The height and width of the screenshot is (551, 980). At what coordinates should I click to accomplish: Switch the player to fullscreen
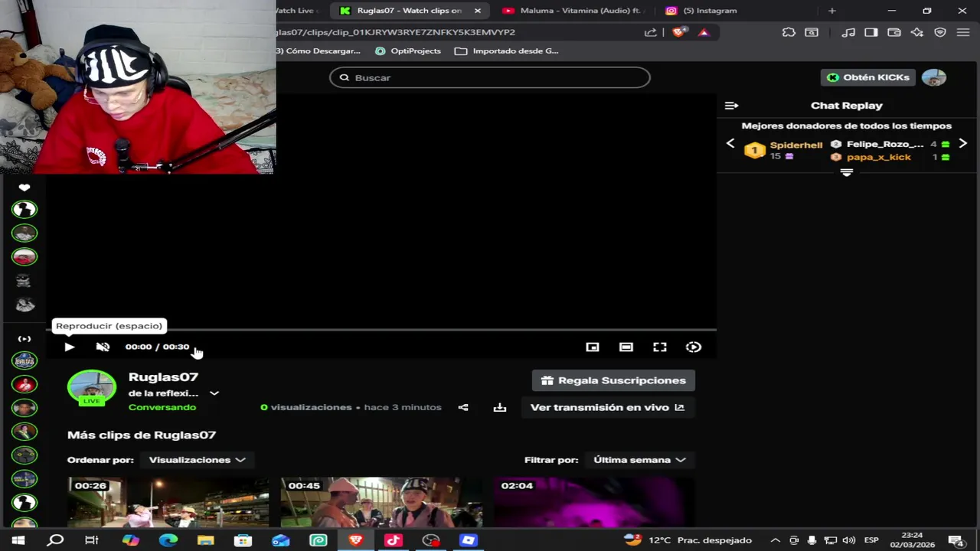tap(660, 347)
